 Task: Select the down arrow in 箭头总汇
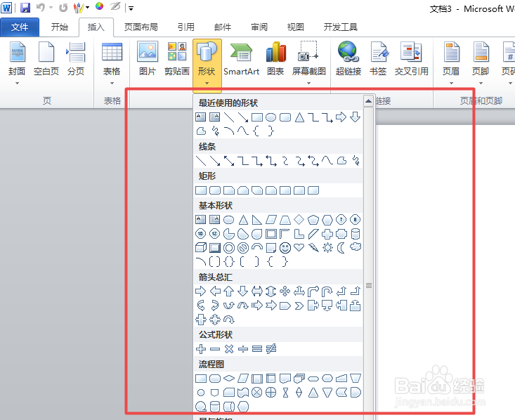pos(243,291)
